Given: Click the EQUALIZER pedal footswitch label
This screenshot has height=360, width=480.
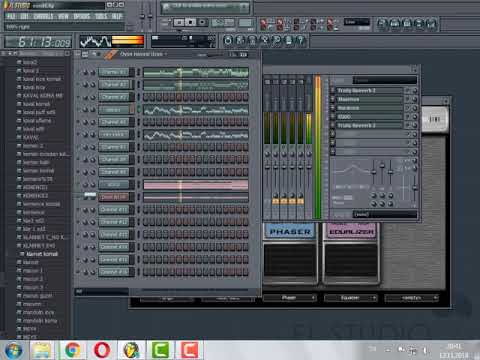Looking at the screenshot, I should (x=351, y=231).
